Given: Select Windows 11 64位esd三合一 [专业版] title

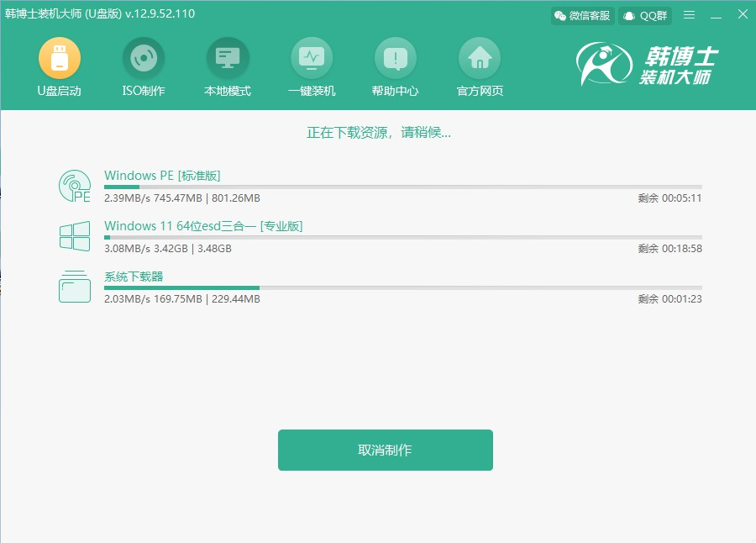Looking at the screenshot, I should coord(203,226).
